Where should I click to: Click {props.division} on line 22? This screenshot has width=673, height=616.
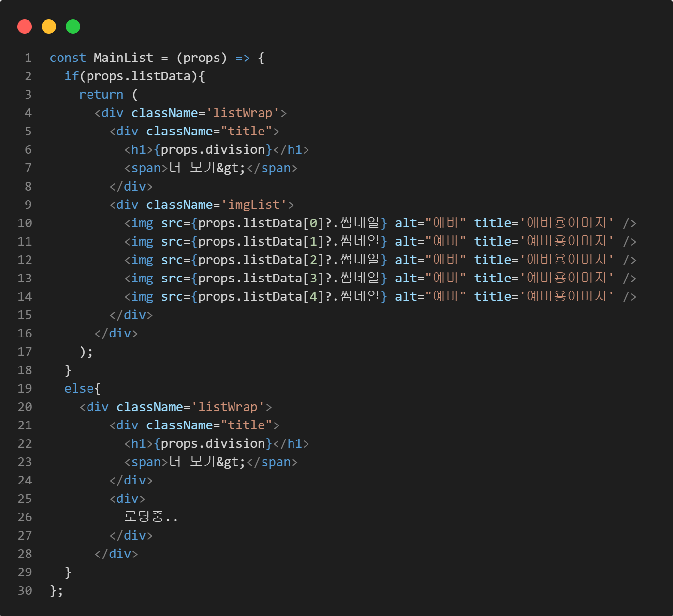[x=213, y=443]
